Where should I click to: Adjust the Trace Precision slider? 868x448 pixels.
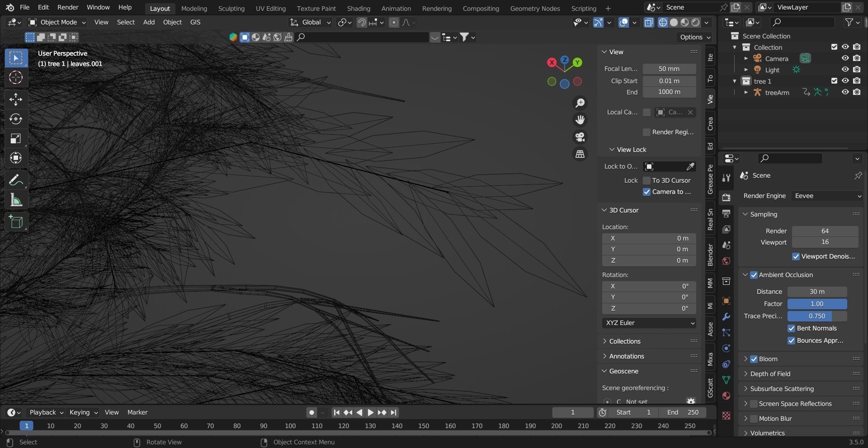tap(817, 316)
